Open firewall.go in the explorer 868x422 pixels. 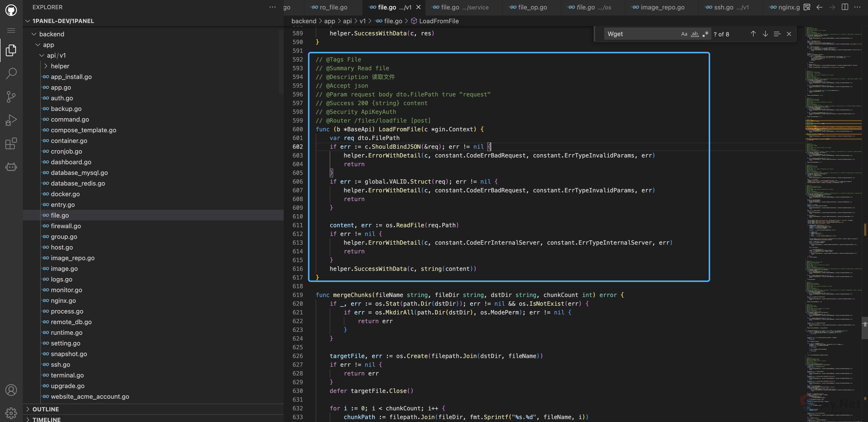point(66,226)
